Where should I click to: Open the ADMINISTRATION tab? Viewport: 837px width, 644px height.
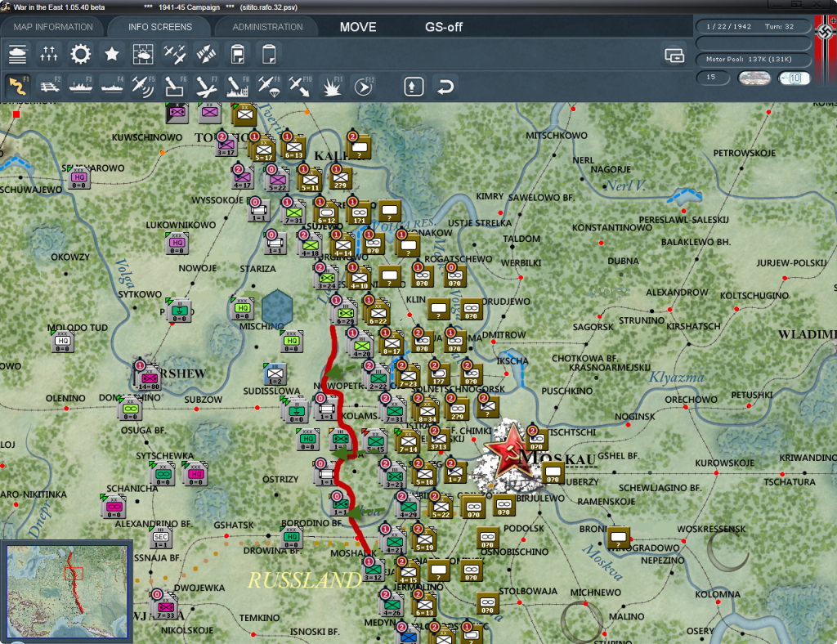(x=267, y=27)
